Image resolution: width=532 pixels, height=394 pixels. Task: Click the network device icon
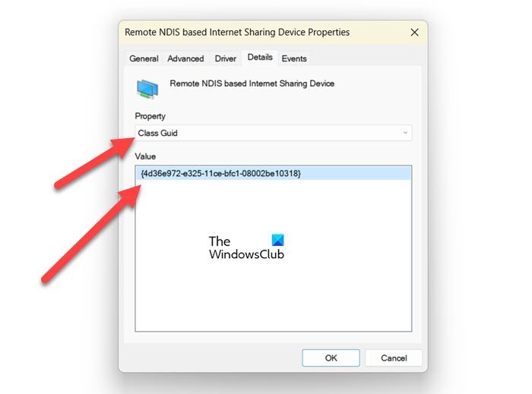click(x=147, y=89)
